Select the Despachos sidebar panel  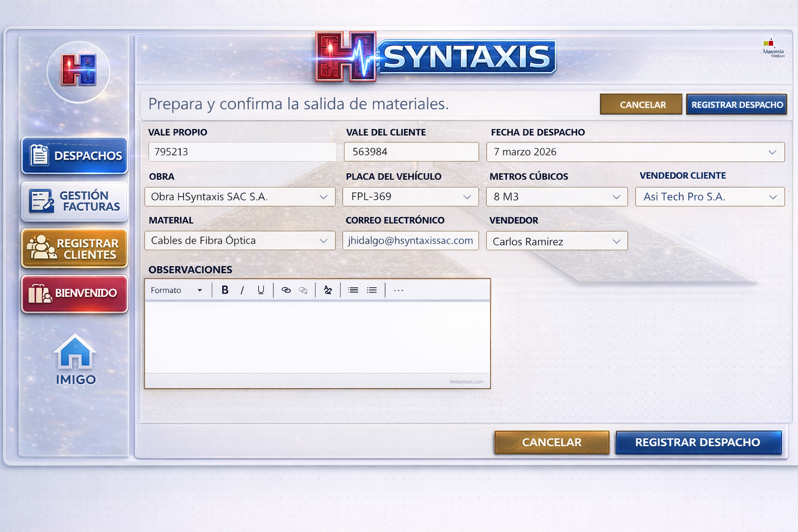tap(74, 155)
